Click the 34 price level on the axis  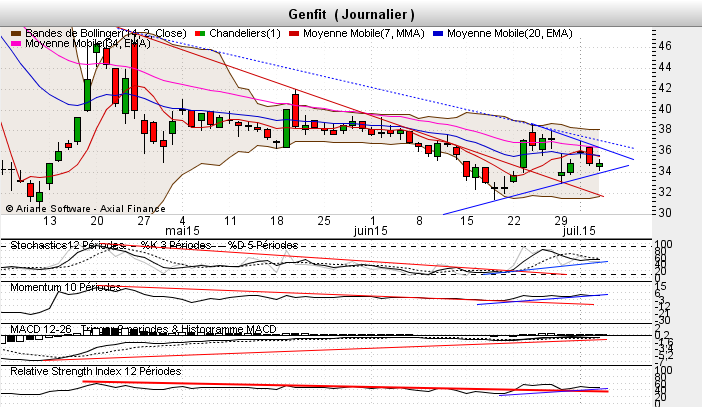[x=665, y=171]
